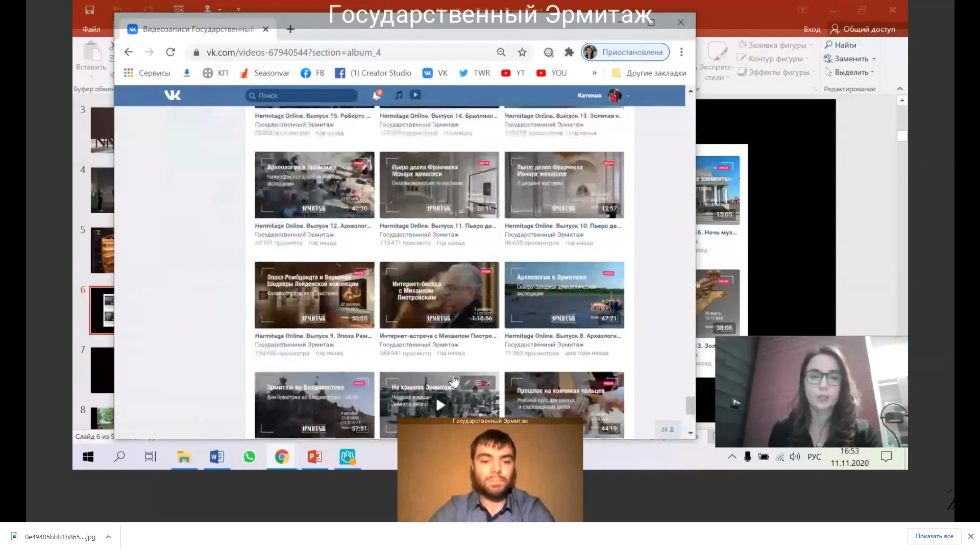
Task: Open Chrome three-dot menu
Action: (681, 52)
